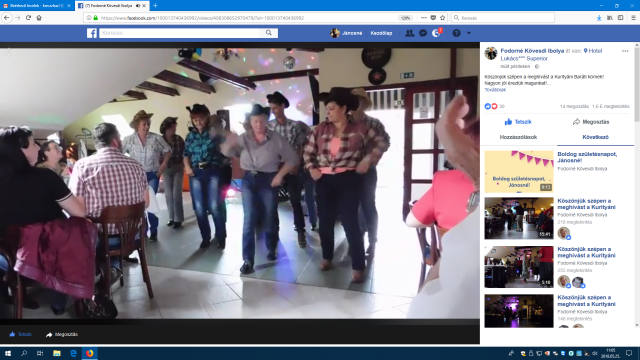Switch to Hozzászólások comments tab
Screen dimensions: 640x360
click(x=518, y=137)
